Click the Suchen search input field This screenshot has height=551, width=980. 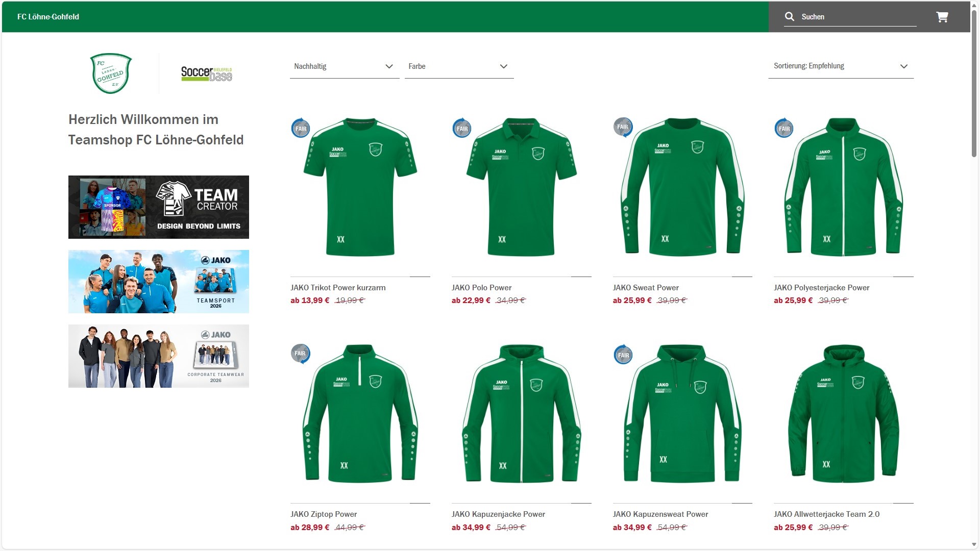click(x=857, y=17)
